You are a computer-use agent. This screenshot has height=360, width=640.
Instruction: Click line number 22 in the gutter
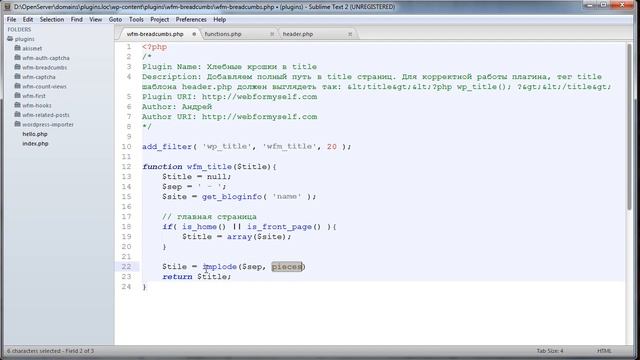(x=127, y=267)
